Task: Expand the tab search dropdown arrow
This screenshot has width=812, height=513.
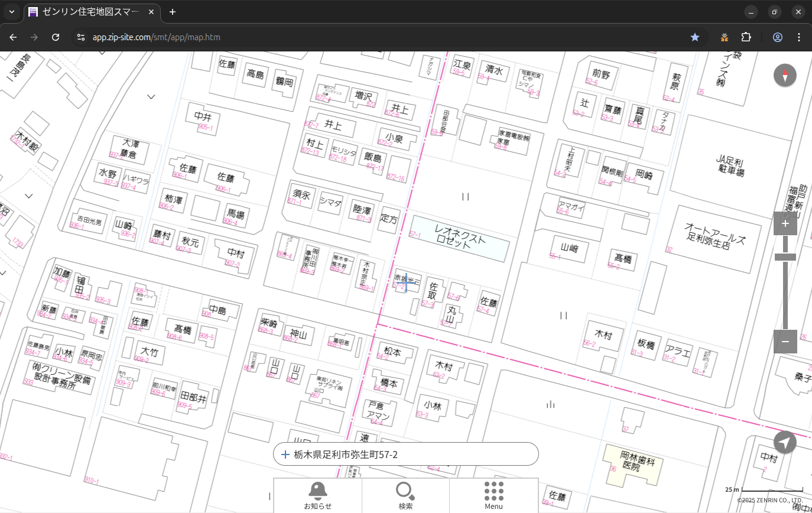Action: tap(12, 12)
